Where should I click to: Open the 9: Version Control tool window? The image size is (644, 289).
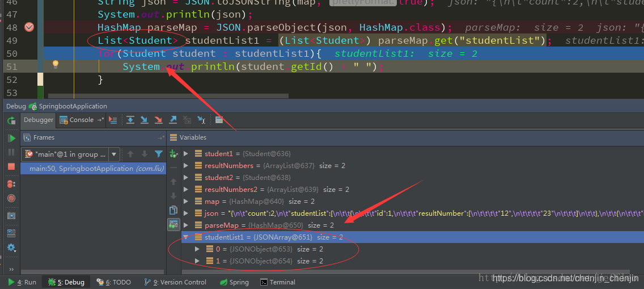coord(175,282)
